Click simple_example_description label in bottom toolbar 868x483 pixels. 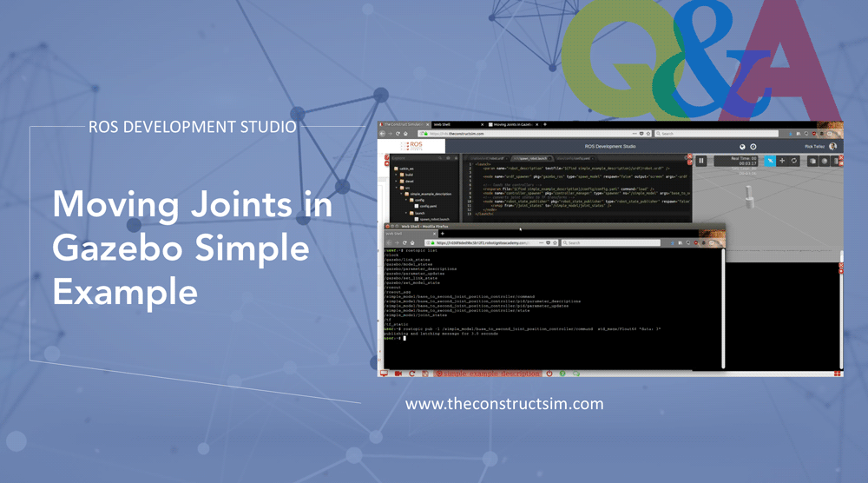(x=488, y=374)
